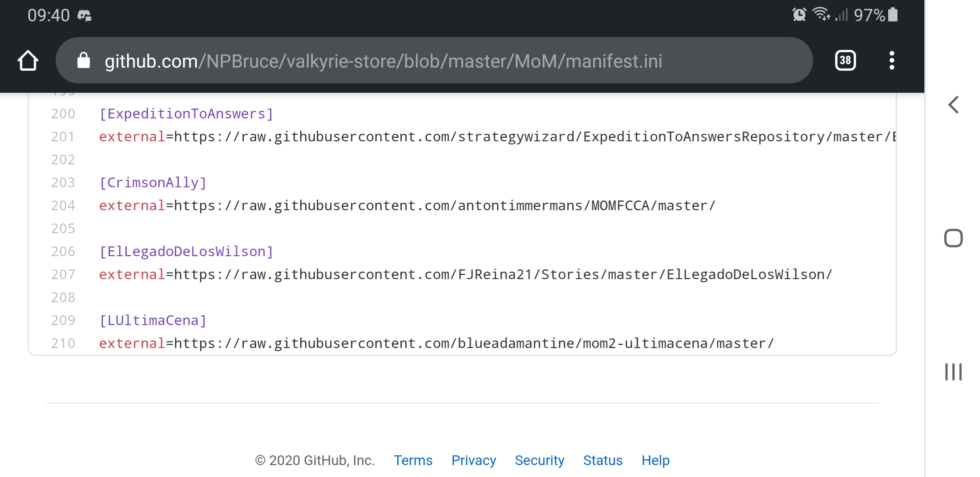Tap the Wi-Fi icon in the status bar
The width and height of the screenshot is (980, 477).
tap(821, 15)
